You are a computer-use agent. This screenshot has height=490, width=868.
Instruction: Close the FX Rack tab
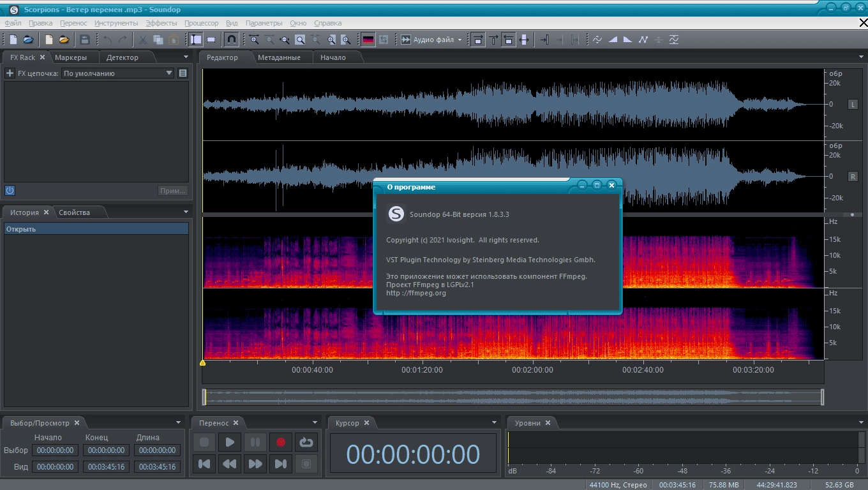[x=42, y=57]
